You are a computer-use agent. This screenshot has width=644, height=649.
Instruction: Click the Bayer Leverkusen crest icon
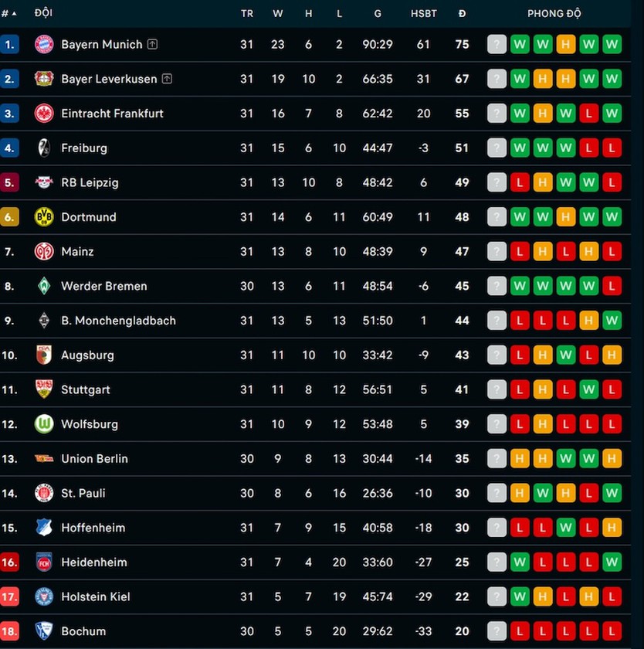pos(44,79)
